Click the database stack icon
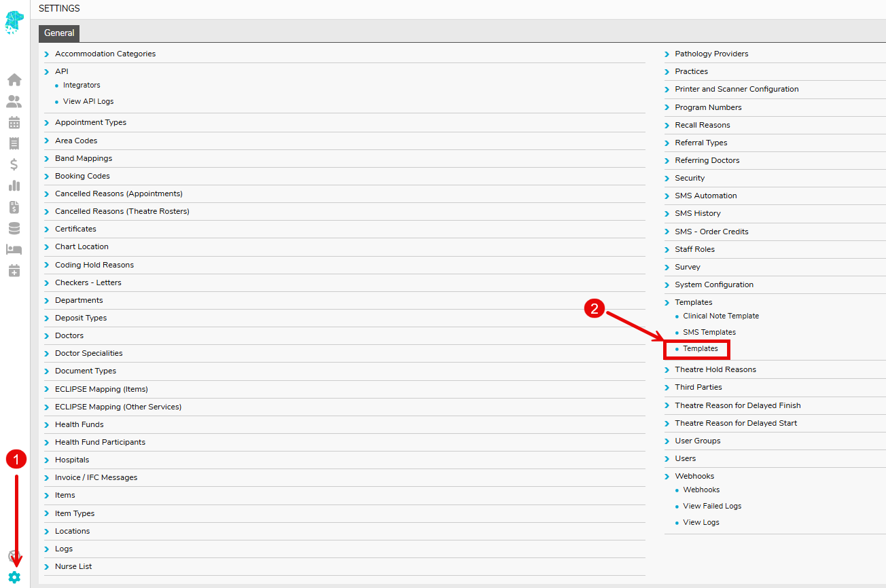 coord(14,228)
